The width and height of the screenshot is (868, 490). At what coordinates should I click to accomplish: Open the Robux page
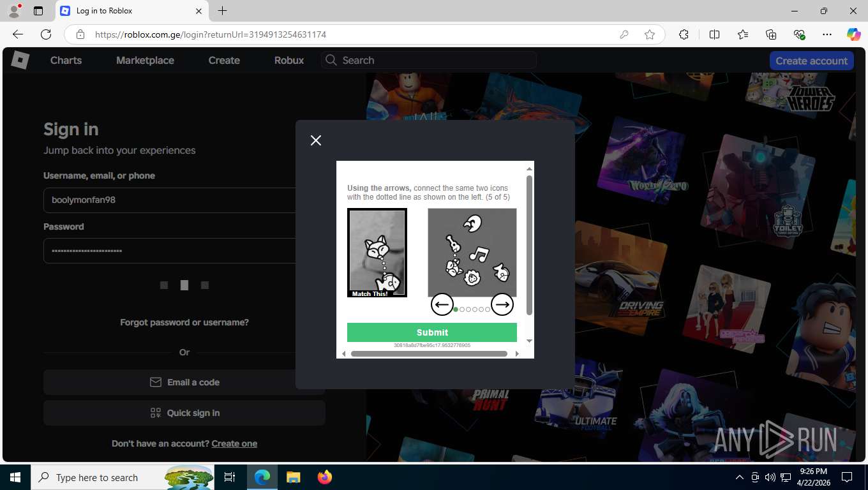pyautogui.click(x=289, y=60)
